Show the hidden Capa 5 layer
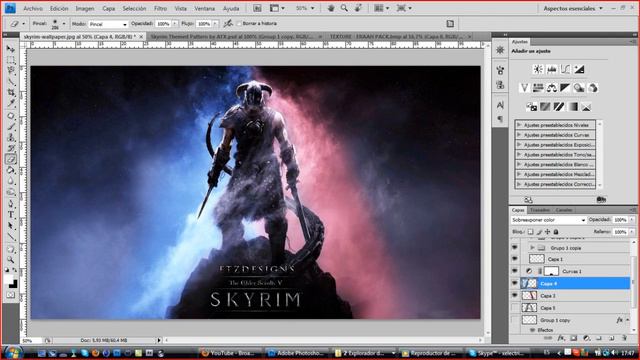This screenshot has height=360, width=640. click(515, 308)
